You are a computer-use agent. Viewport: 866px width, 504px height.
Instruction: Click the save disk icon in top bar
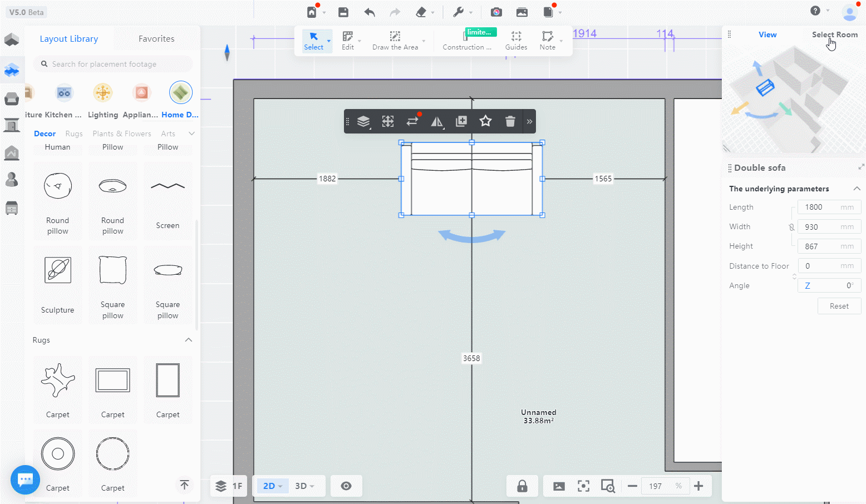click(343, 12)
